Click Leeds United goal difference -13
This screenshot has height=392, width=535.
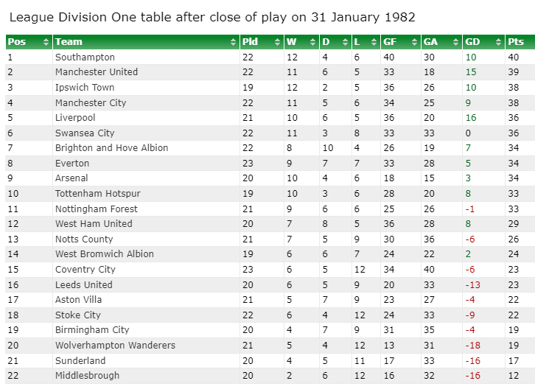click(473, 285)
